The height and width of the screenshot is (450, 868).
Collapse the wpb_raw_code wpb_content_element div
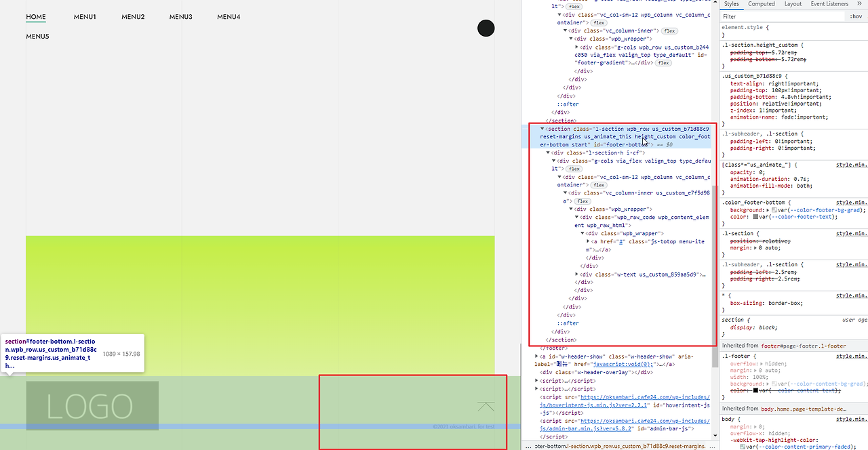pyautogui.click(x=576, y=217)
